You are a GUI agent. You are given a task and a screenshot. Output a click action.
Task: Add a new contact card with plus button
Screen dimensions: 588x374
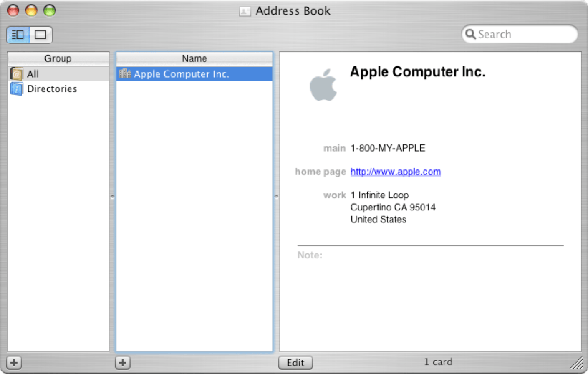[x=123, y=362]
